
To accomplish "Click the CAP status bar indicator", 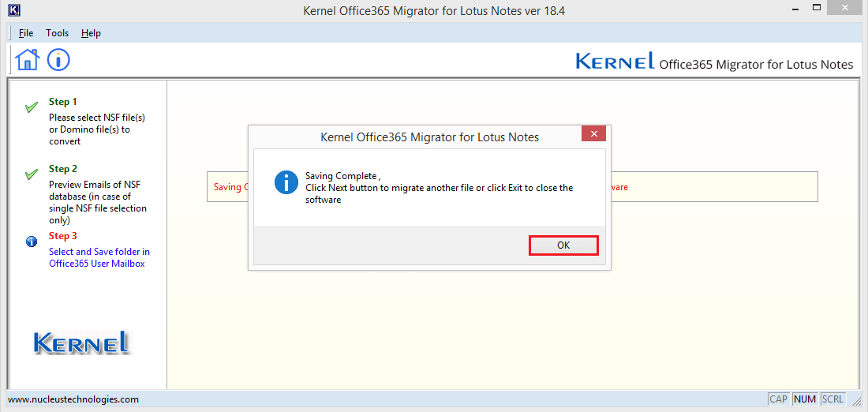I will click(778, 399).
